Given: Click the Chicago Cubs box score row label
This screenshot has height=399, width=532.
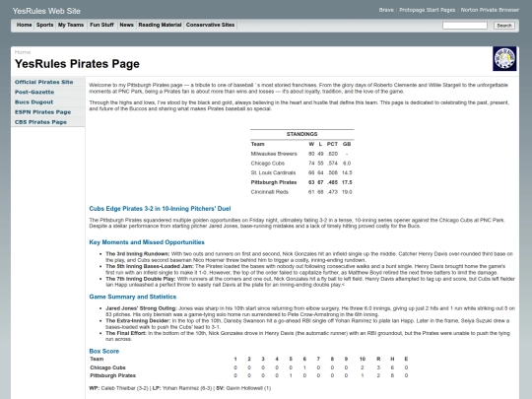Looking at the screenshot, I should coord(107,367).
